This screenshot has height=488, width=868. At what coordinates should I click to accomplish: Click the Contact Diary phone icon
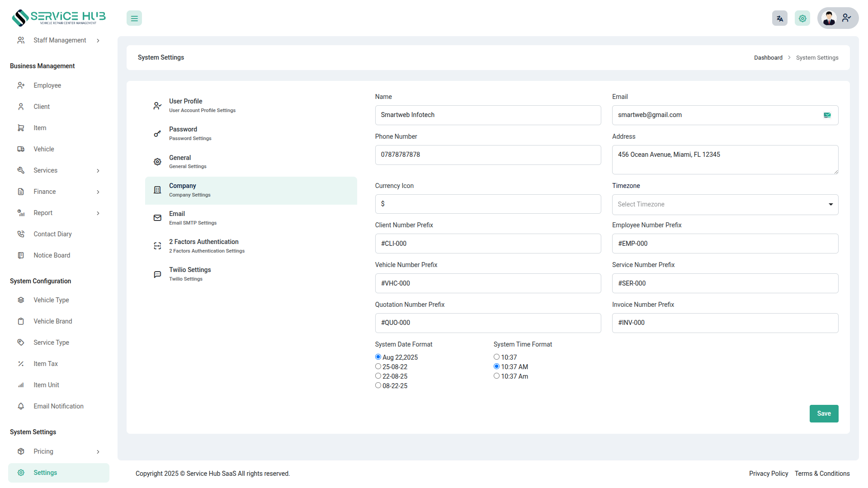(21, 234)
